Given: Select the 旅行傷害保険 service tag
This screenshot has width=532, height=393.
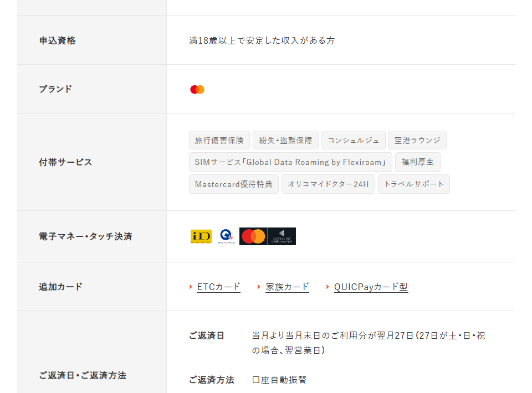Looking at the screenshot, I should point(219,140).
